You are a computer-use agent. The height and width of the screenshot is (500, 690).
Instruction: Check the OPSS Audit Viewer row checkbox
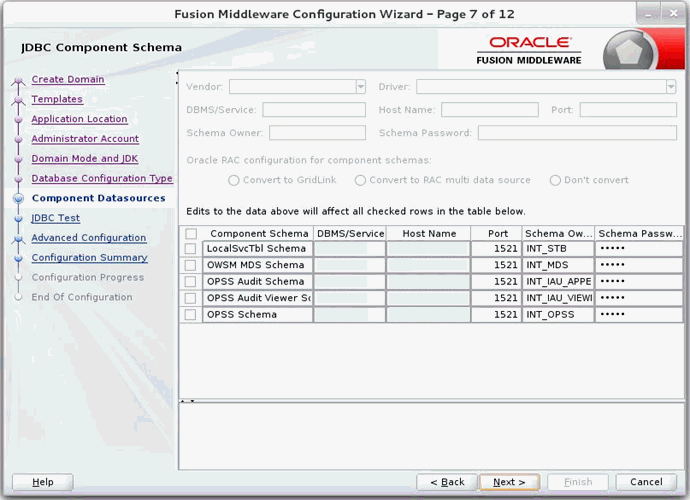[191, 298]
